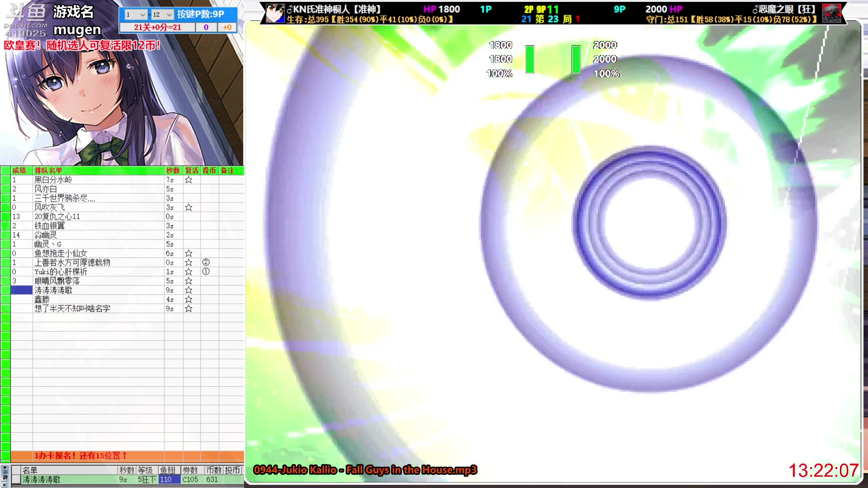Click the 恶魔之眼 opponent portrait
Viewport: 868px width, 488px height.
click(831, 14)
